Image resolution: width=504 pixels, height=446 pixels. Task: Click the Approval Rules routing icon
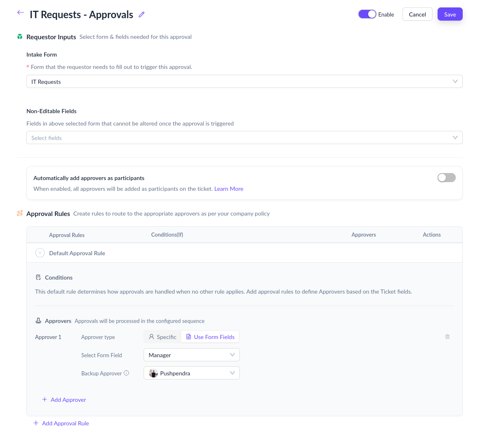click(20, 213)
